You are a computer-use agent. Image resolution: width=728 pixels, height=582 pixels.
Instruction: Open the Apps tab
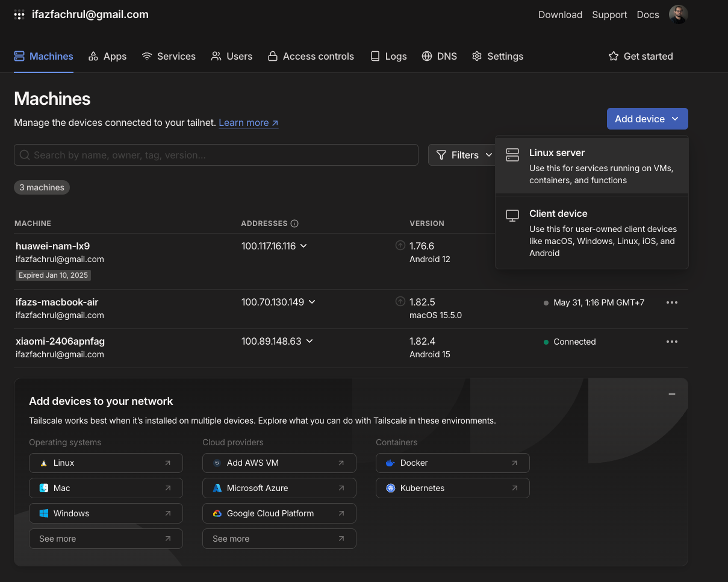tap(107, 56)
